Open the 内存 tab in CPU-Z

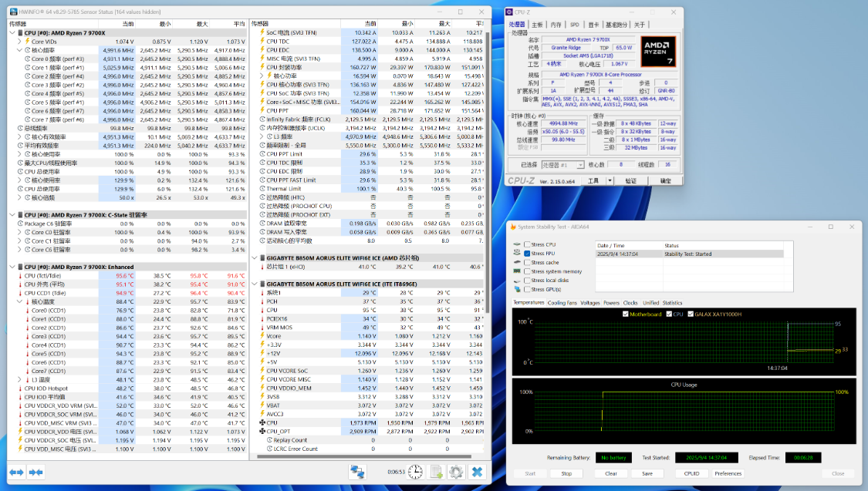pos(556,25)
